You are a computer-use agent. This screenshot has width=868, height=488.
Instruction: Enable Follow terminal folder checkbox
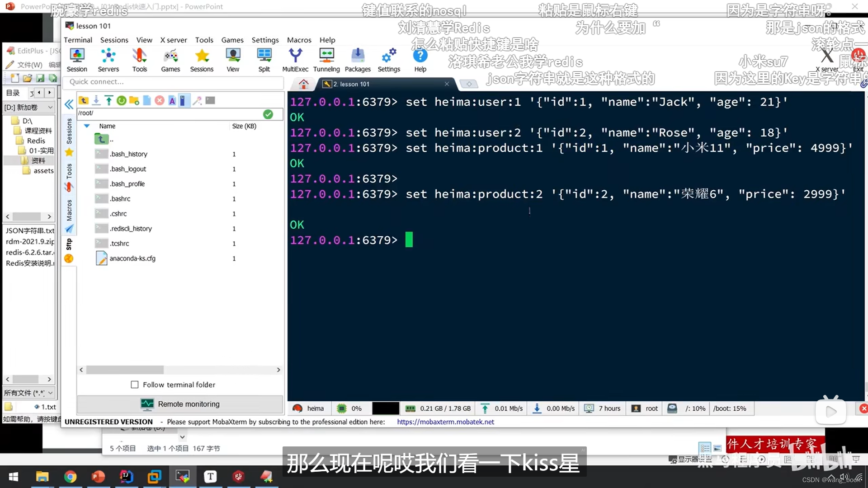point(135,385)
